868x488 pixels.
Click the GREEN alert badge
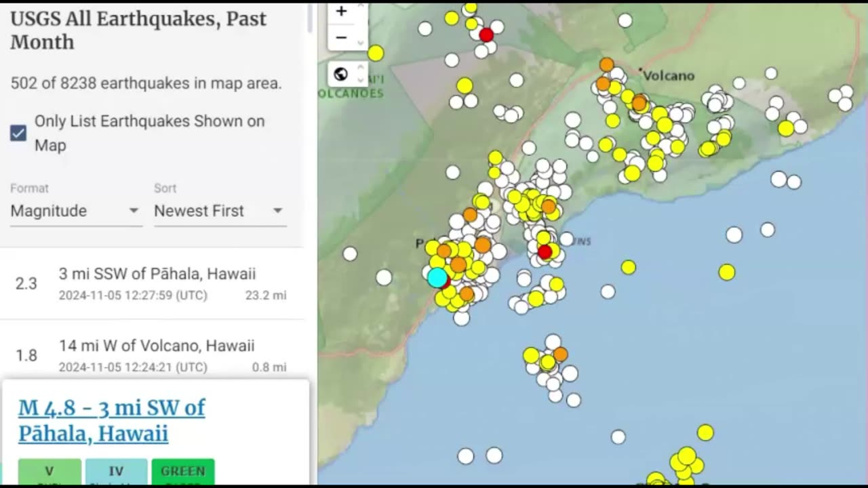(183, 472)
